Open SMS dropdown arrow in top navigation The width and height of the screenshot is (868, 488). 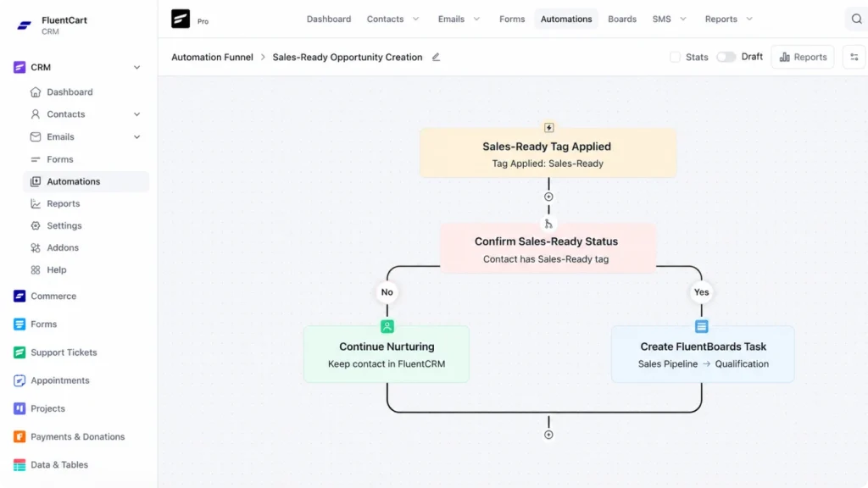(683, 19)
